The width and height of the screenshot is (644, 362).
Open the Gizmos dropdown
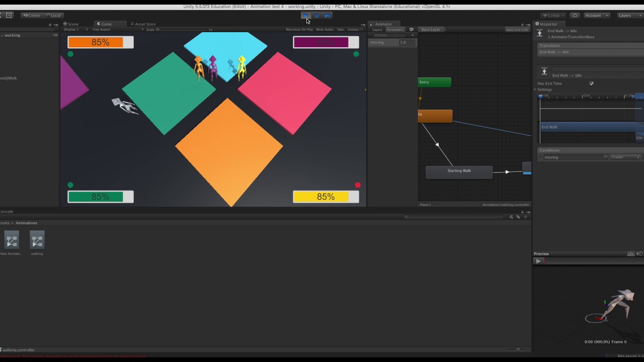[355, 30]
